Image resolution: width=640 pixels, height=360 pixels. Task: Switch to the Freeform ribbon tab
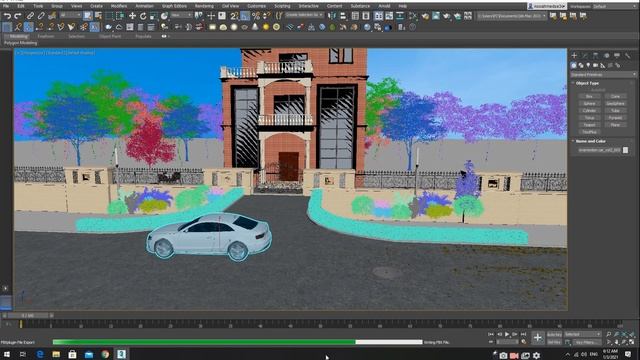point(46,36)
